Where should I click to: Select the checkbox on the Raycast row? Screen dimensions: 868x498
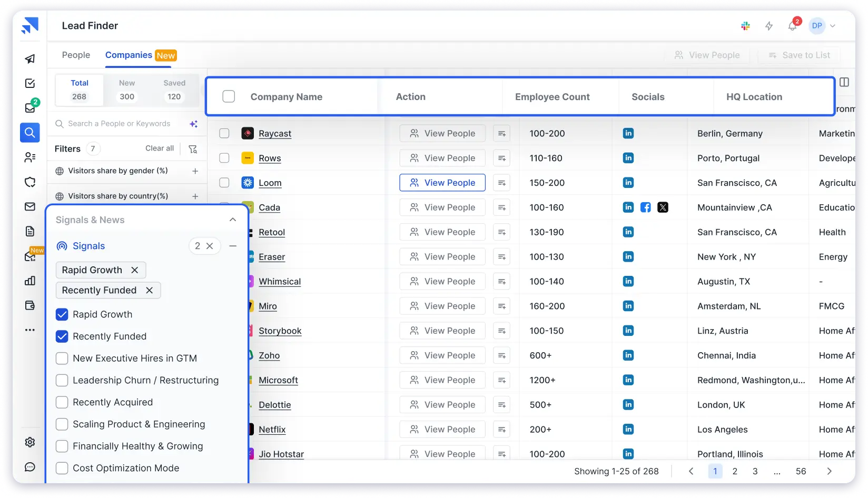pos(224,133)
